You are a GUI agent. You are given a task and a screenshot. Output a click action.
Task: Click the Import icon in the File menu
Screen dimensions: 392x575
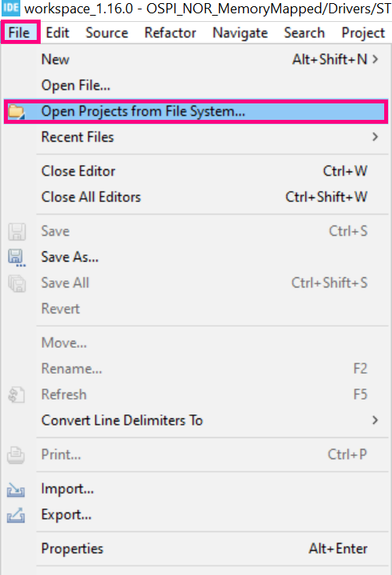coord(16,489)
